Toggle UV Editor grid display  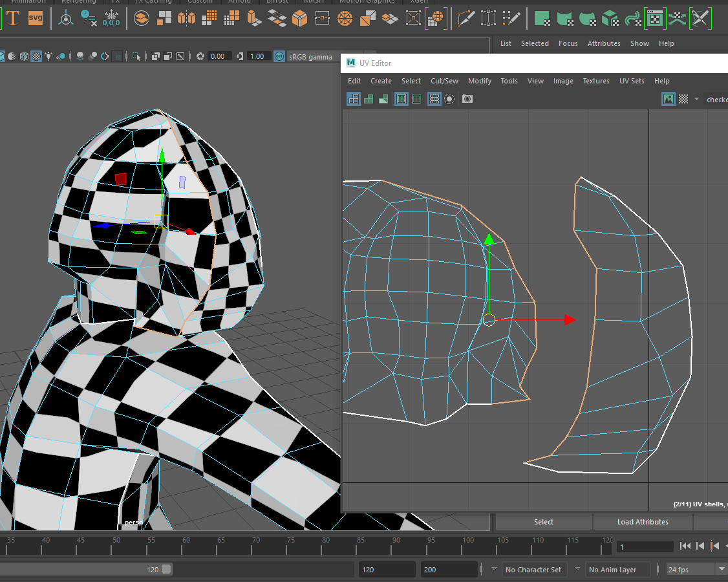click(434, 99)
